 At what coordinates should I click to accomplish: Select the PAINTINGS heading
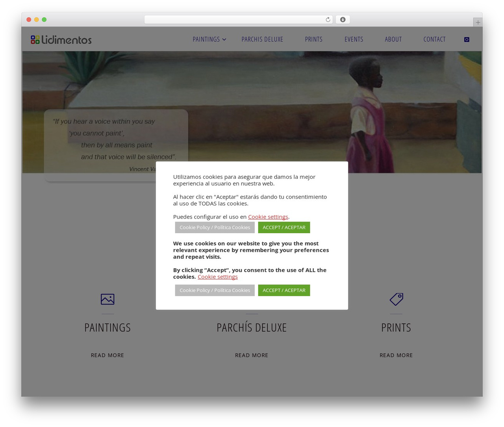107,327
